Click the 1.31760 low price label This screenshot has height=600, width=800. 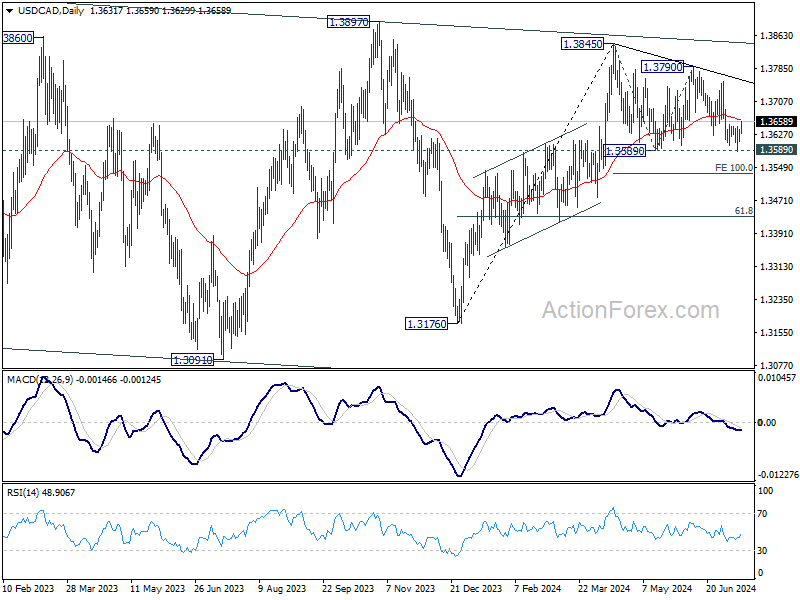(x=426, y=323)
